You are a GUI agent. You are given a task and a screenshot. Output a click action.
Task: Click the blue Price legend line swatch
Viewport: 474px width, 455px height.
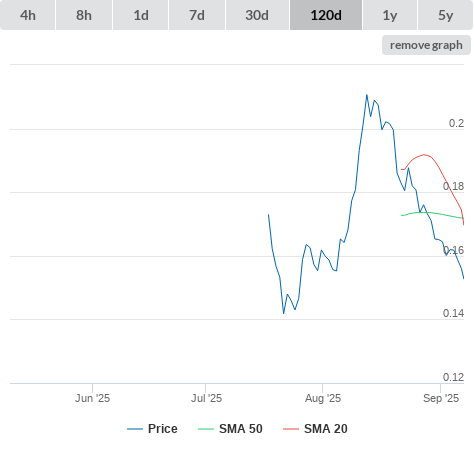(x=135, y=429)
